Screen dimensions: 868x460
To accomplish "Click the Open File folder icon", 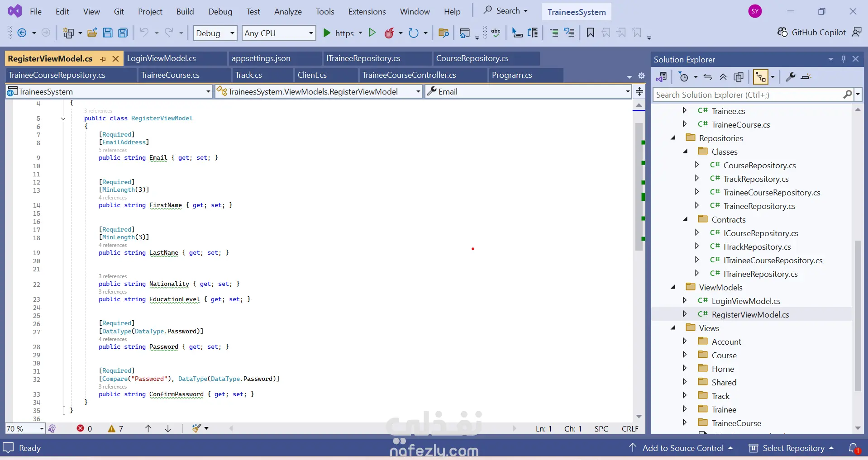I will coord(92,33).
